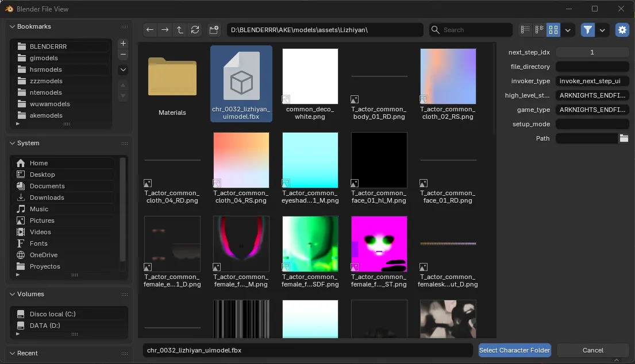Click the setup_mode field

pos(592,124)
